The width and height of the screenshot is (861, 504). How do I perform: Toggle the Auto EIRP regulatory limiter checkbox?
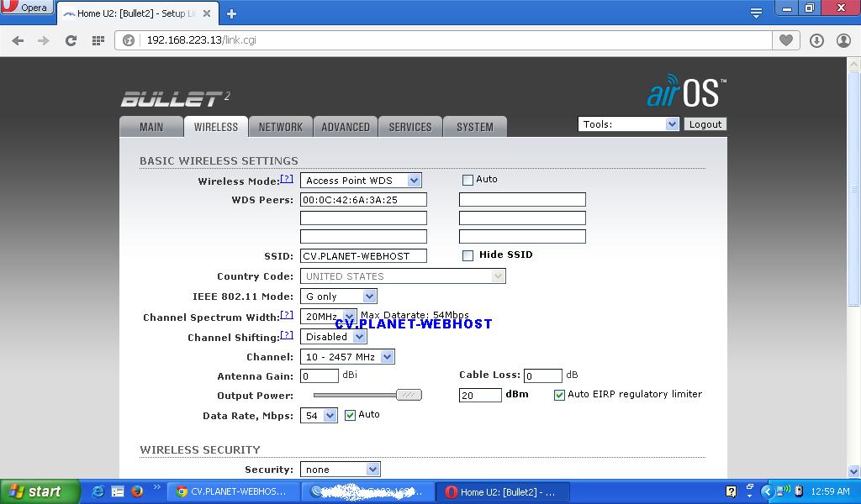click(x=559, y=395)
